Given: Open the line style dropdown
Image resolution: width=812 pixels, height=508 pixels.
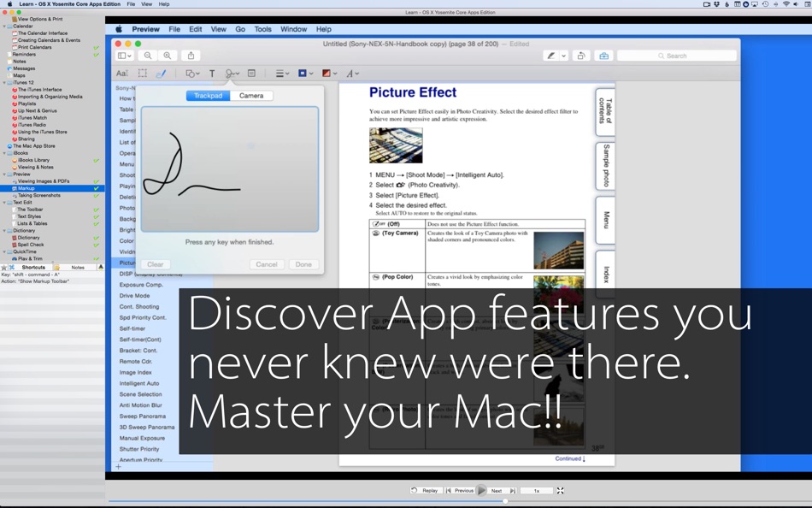Looking at the screenshot, I should point(282,74).
